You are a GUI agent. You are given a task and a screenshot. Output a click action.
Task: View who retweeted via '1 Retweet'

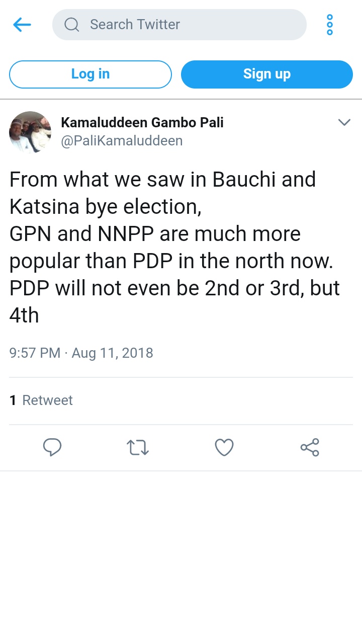pos(41,400)
